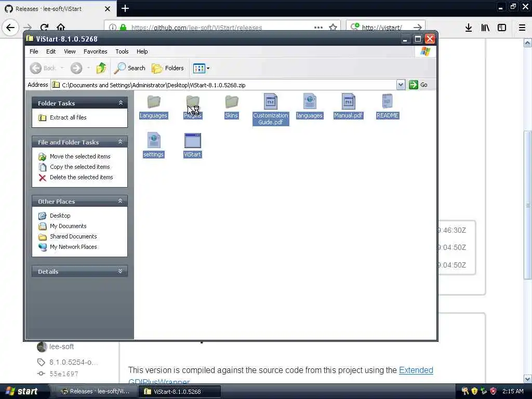
Task: Toggle the Folders pane button
Action: click(x=168, y=68)
